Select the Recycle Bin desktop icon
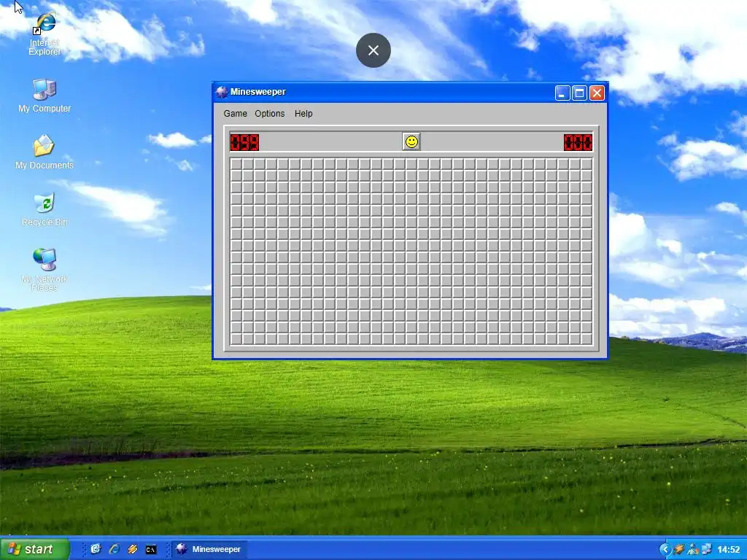The width and height of the screenshot is (747, 560). pyautogui.click(x=44, y=209)
